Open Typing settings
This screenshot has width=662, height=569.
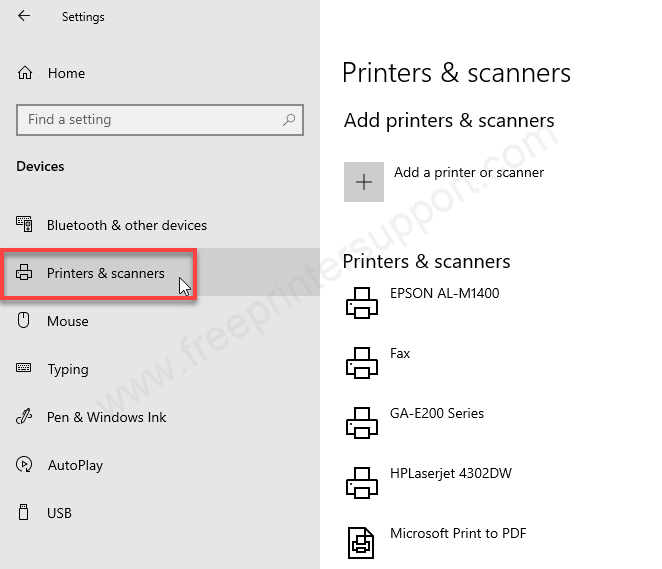(68, 369)
